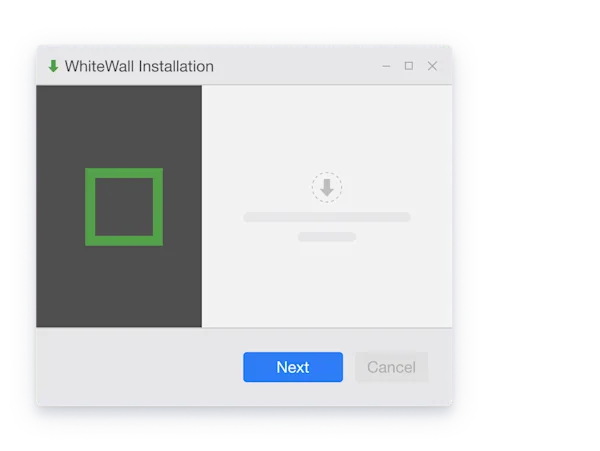Click the dark sidebar below the green square
This screenshot has height=451, width=600.
[119, 286]
